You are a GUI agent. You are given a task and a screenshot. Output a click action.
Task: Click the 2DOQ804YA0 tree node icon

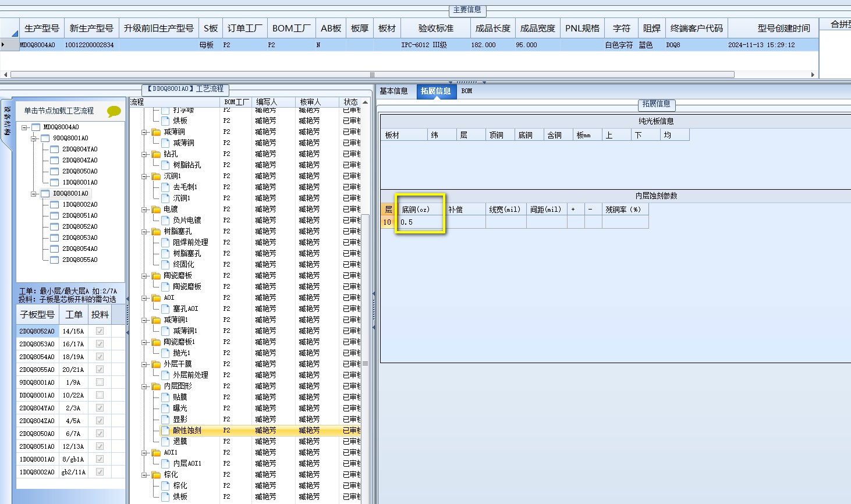pos(55,150)
